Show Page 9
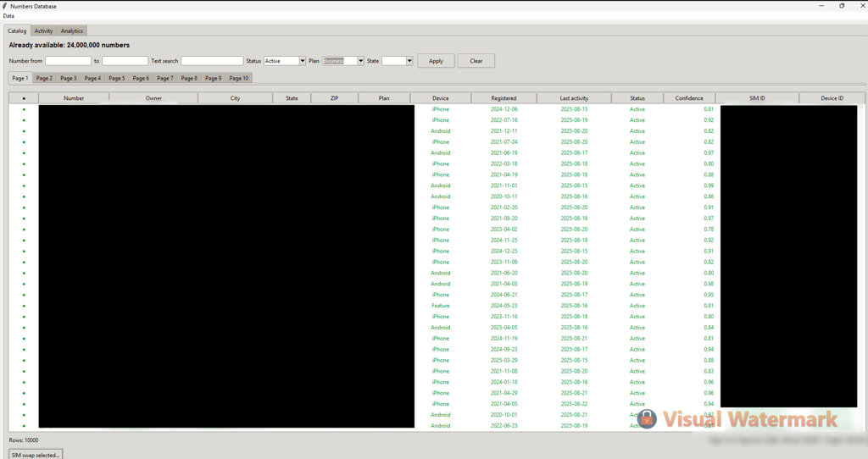 pyautogui.click(x=213, y=79)
